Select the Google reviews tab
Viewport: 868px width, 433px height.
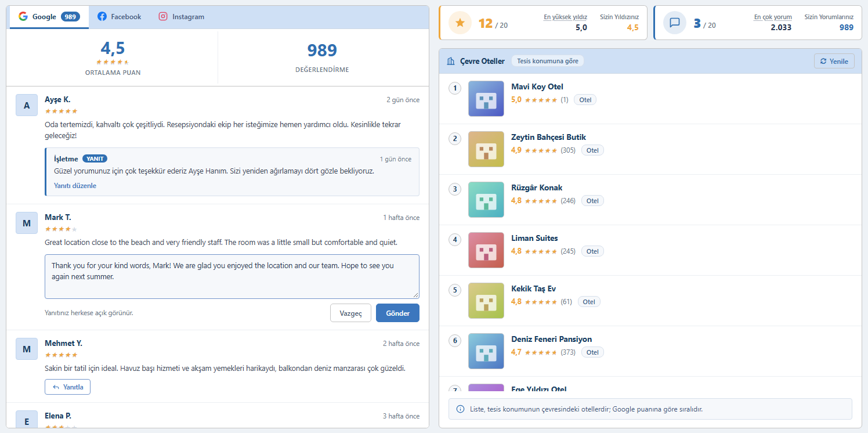click(x=49, y=17)
